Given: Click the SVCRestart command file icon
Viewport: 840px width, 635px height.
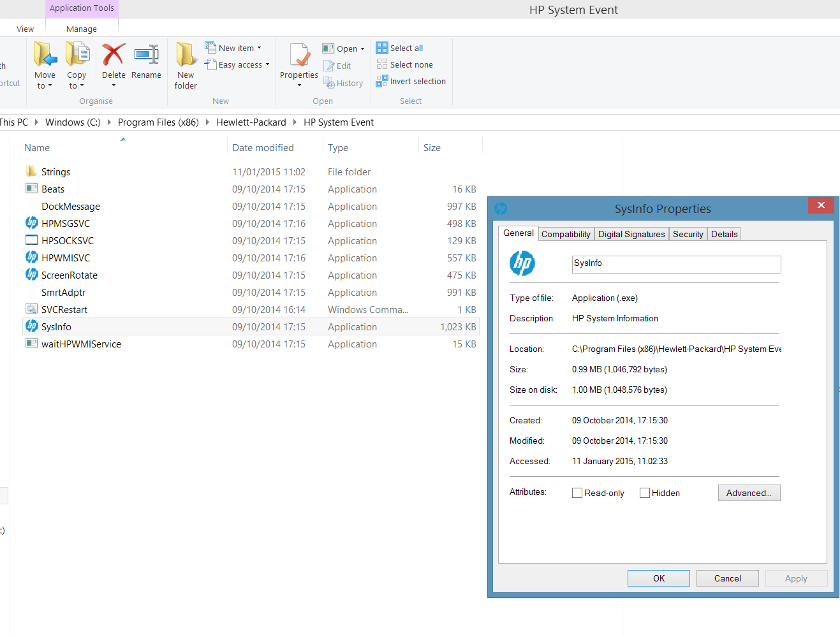Looking at the screenshot, I should pos(32,309).
